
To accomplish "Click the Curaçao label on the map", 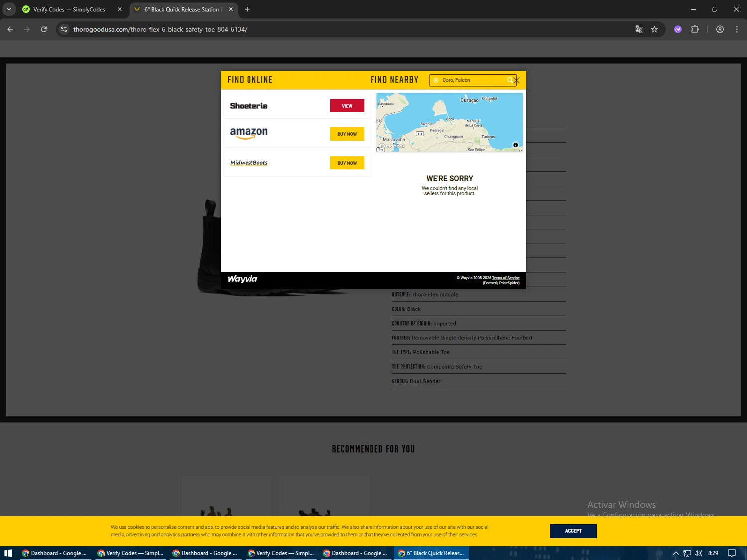I will point(469,100).
